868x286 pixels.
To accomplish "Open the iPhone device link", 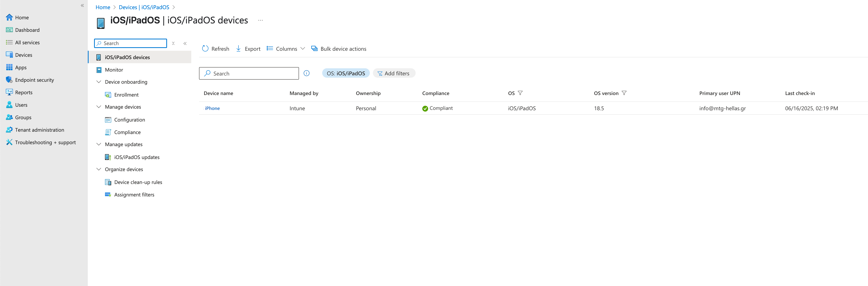I will (x=212, y=108).
